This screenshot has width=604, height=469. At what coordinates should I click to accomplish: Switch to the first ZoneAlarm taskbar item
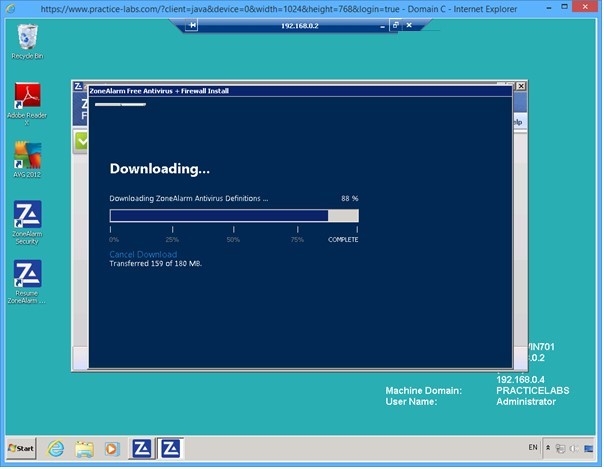[x=141, y=449]
